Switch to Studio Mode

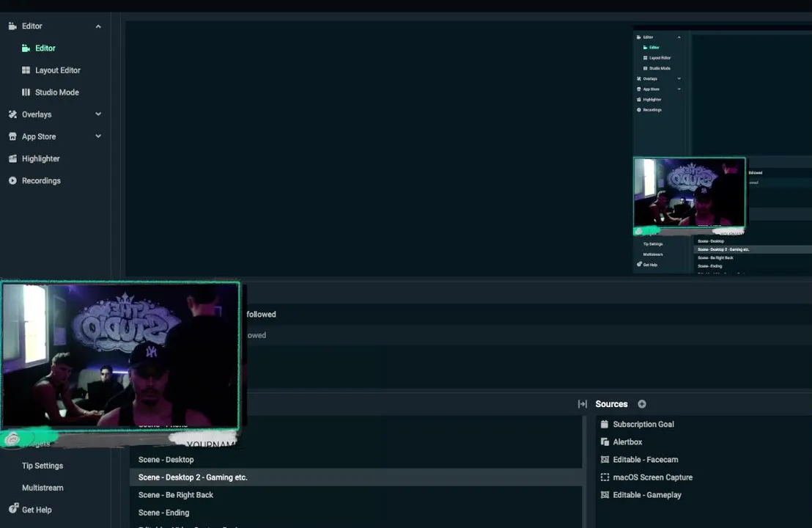[x=57, y=92]
